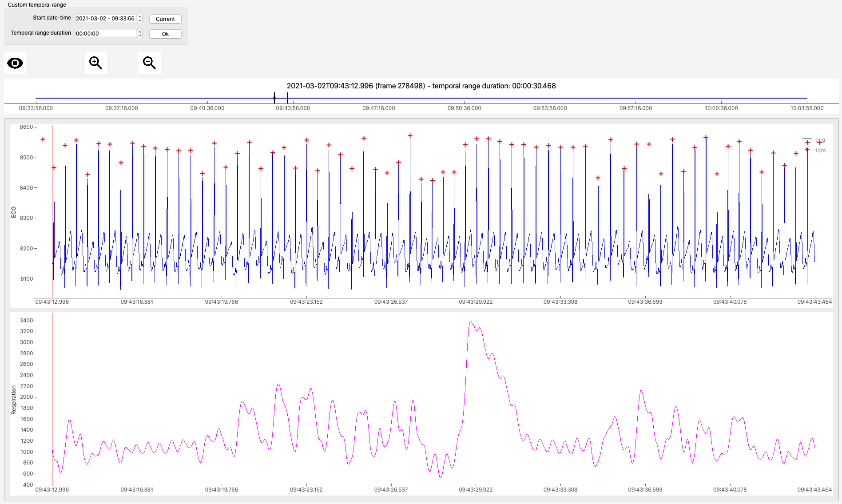Viewport: 842px width, 504px height.
Task: Decrease start date-time with down stepper arrow
Action: 139,20
